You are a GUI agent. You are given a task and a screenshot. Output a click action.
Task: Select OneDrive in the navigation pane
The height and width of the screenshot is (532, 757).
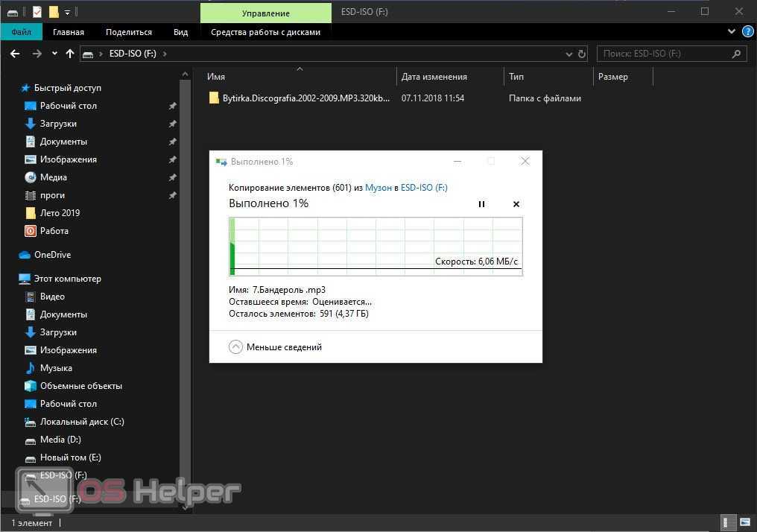52,255
